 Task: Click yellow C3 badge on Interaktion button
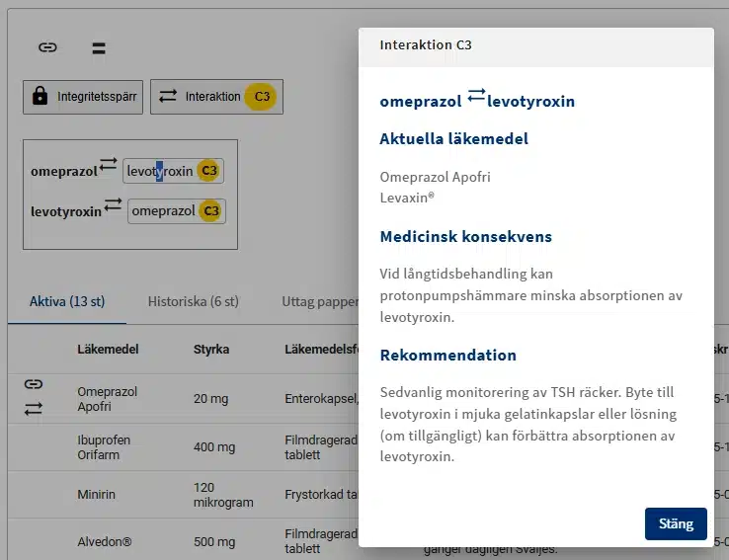coord(261,97)
